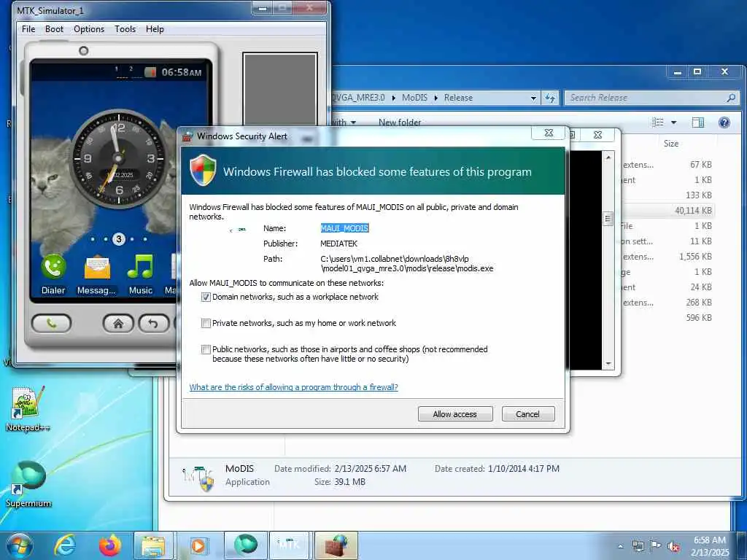Change view icon in Explorer toolbar
The height and width of the screenshot is (560, 747).
(x=658, y=122)
